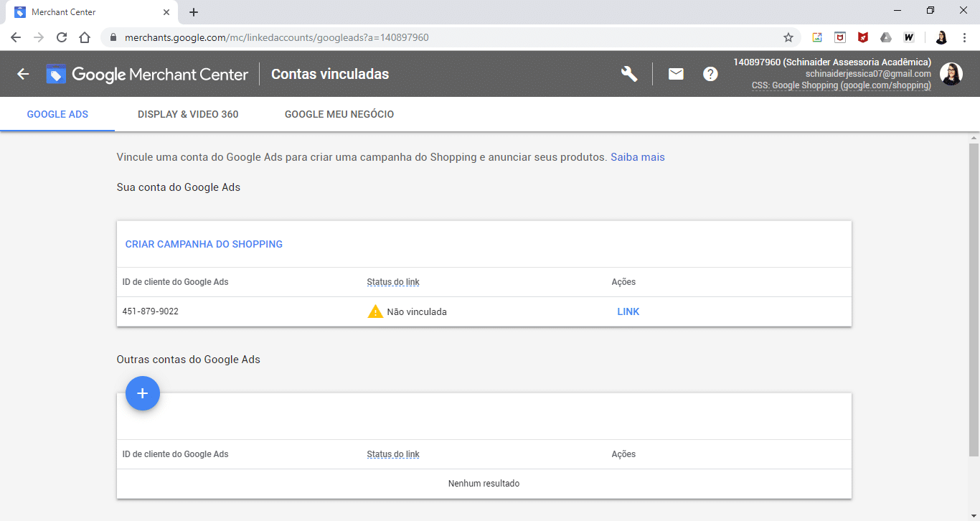Open the account avatar in Merchant Center header

(x=951, y=74)
